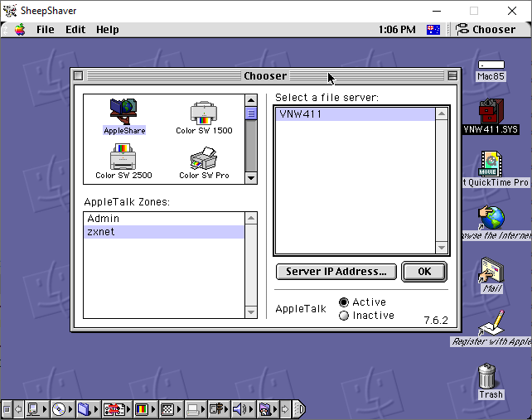Open the Chooser application menu at top right
Image resolution: width=532 pixels, height=420 pixels.
[485, 30]
